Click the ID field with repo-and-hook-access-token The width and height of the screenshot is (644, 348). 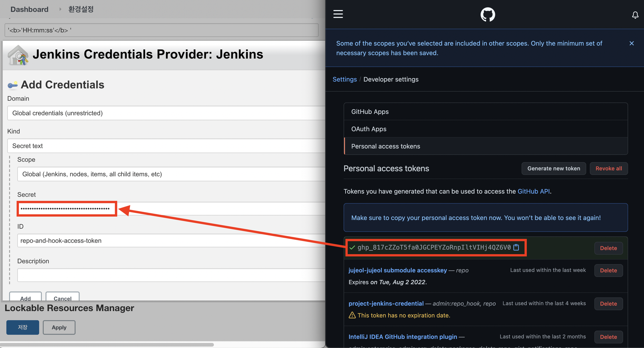171,240
